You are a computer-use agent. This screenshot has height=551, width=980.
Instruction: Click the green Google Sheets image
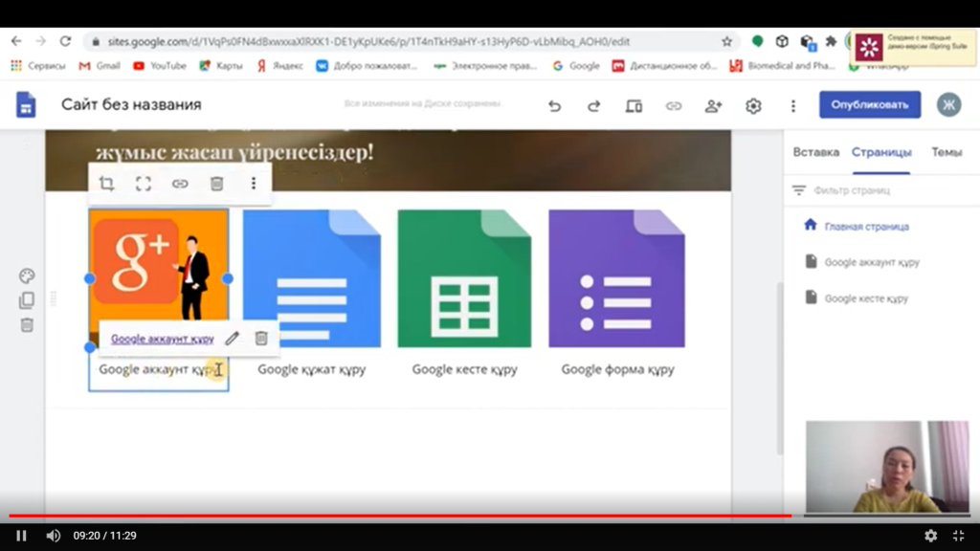click(464, 278)
